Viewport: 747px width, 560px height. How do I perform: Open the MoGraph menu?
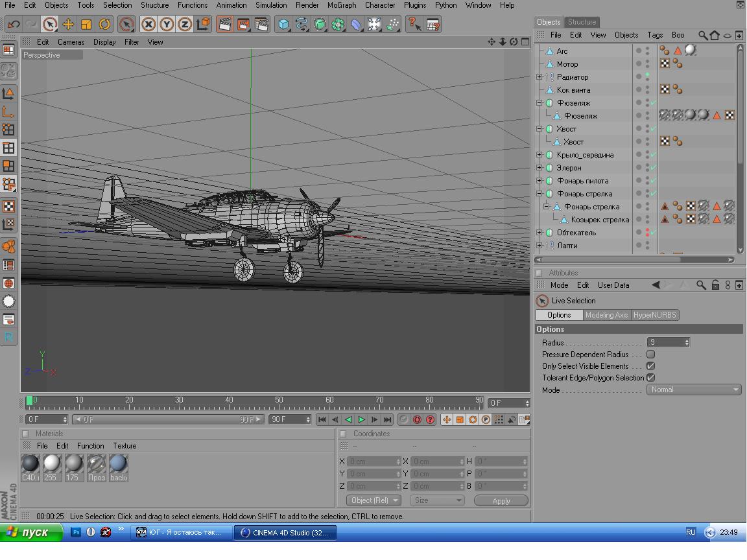click(x=341, y=5)
